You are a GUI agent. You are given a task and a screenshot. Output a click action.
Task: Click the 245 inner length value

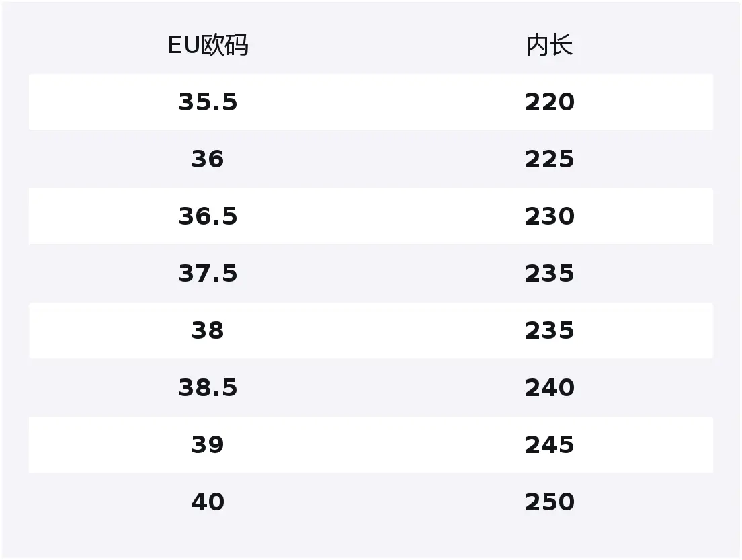coord(549,445)
